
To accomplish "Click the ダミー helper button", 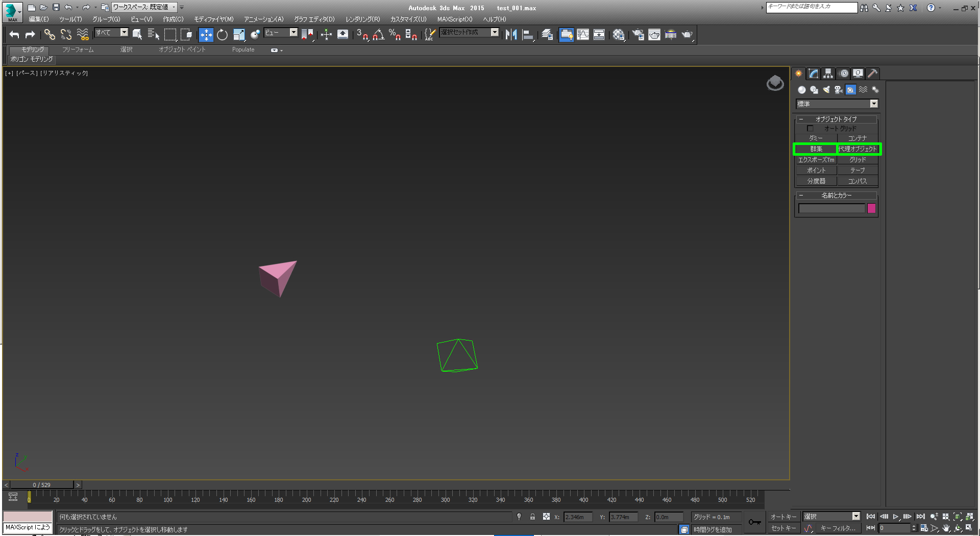I will (816, 138).
